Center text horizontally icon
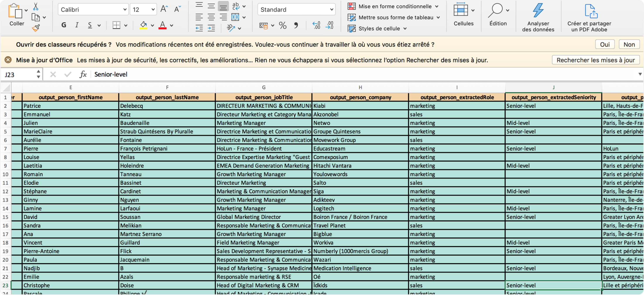This screenshot has width=644, height=295. pos(211,17)
